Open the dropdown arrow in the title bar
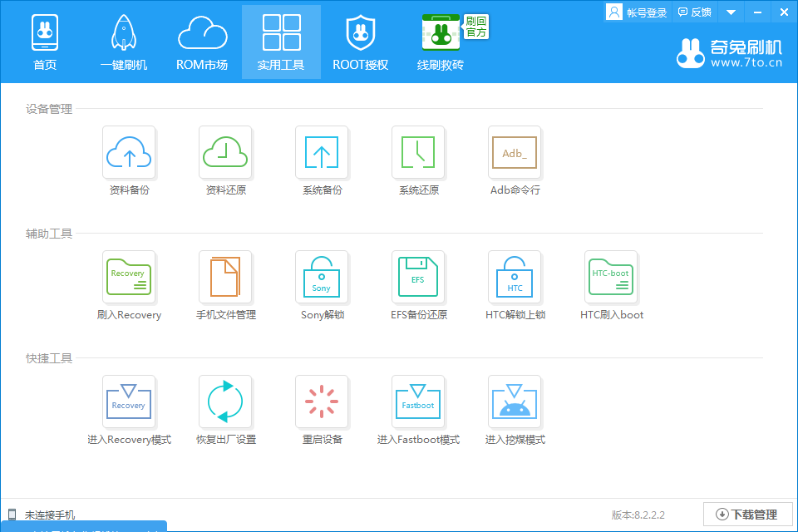 coord(730,12)
